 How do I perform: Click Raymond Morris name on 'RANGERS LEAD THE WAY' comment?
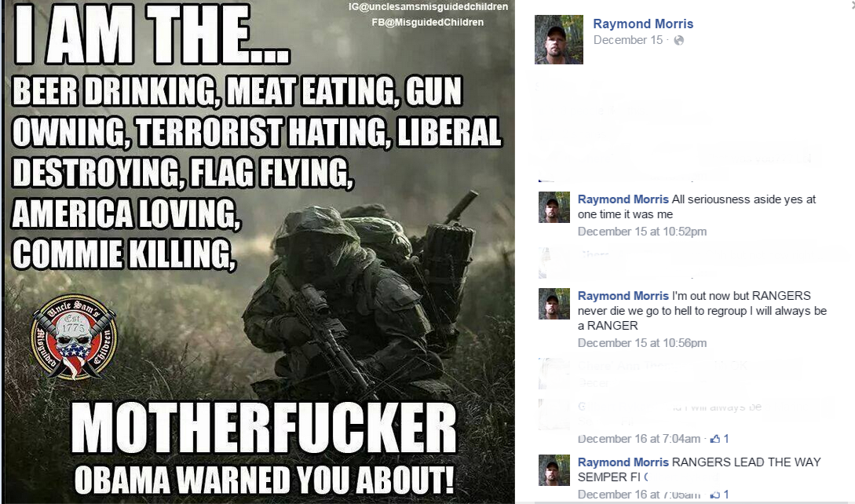623,462
